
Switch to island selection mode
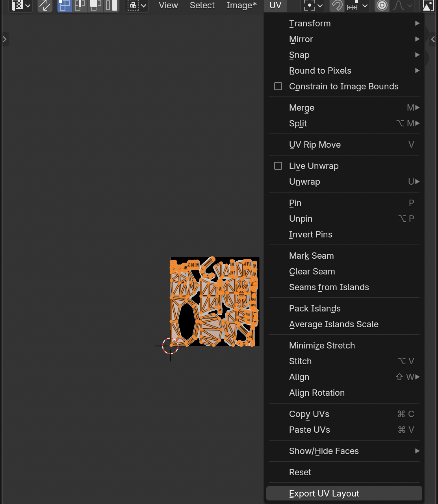point(111,6)
